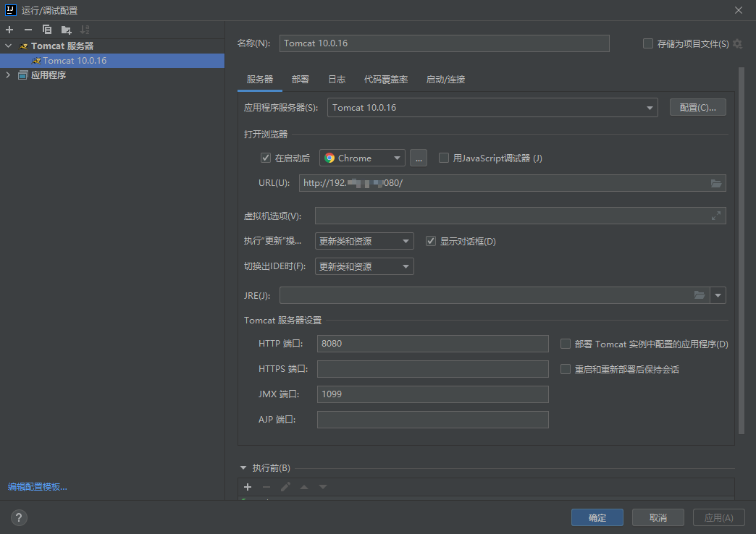Click the cancel button
Image resolution: width=756 pixels, height=534 pixels.
[658, 517]
